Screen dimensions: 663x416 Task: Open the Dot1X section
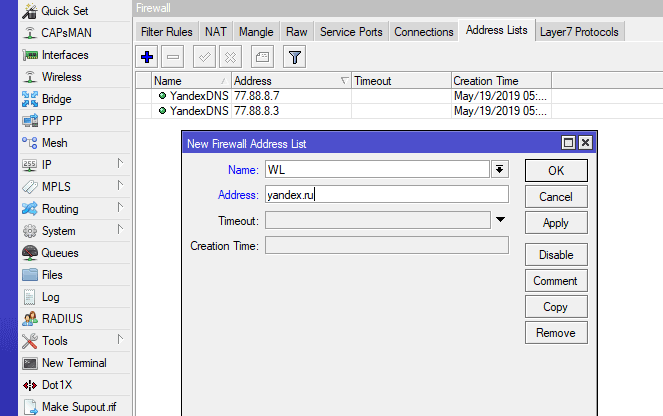[x=75, y=384]
